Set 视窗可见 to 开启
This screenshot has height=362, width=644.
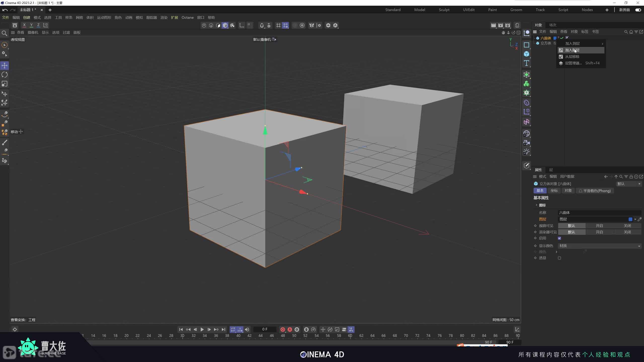point(599,226)
